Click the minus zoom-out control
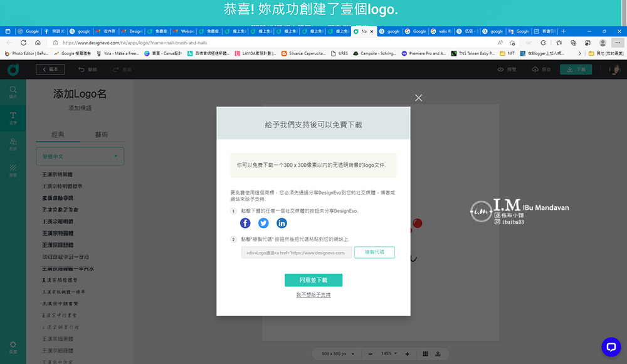This screenshot has width=627, height=364. [x=370, y=353]
